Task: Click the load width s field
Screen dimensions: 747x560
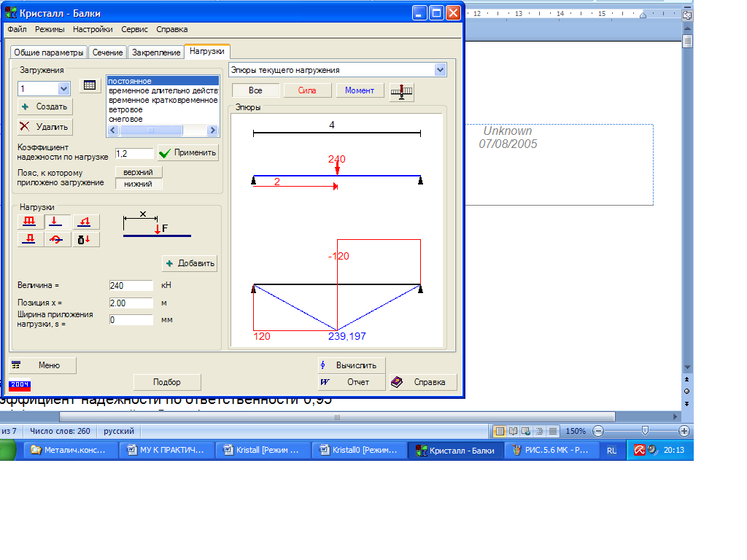Action: 131,320
